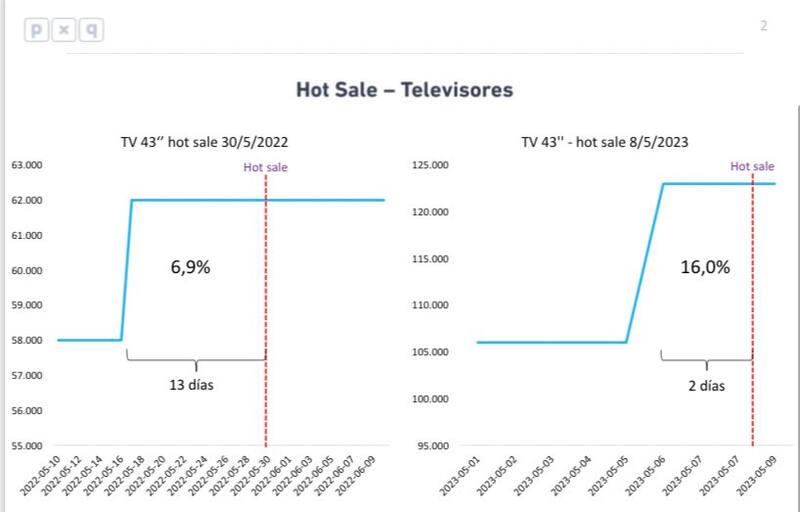Click the "13 días" annotation
The image size is (800, 512).
[190, 383]
